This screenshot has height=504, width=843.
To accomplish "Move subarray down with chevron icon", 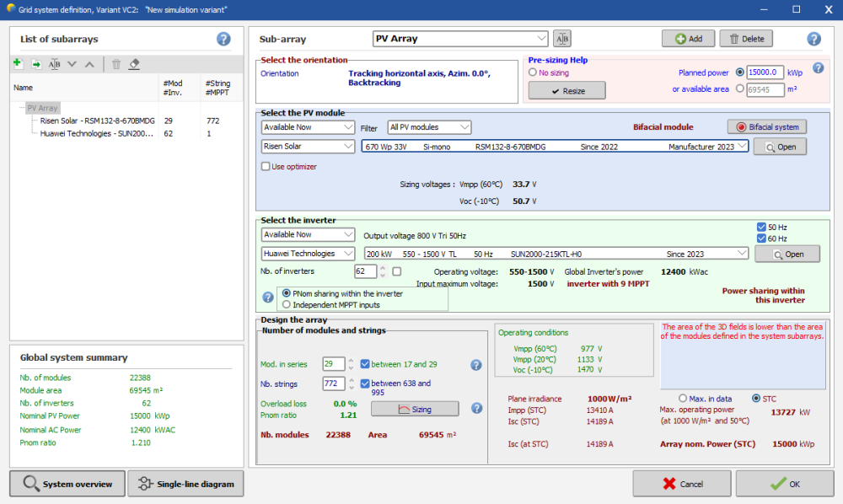I will [72, 64].
